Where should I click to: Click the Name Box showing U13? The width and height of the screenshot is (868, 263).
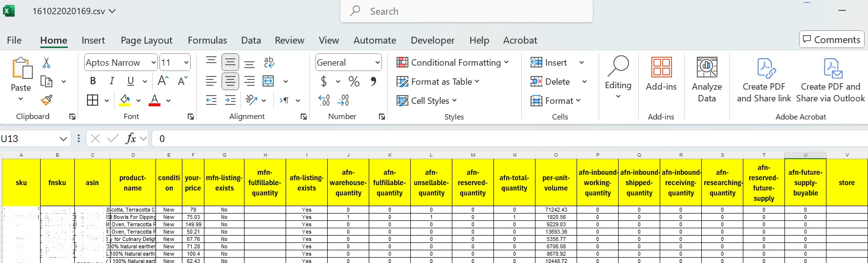point(35,139)
